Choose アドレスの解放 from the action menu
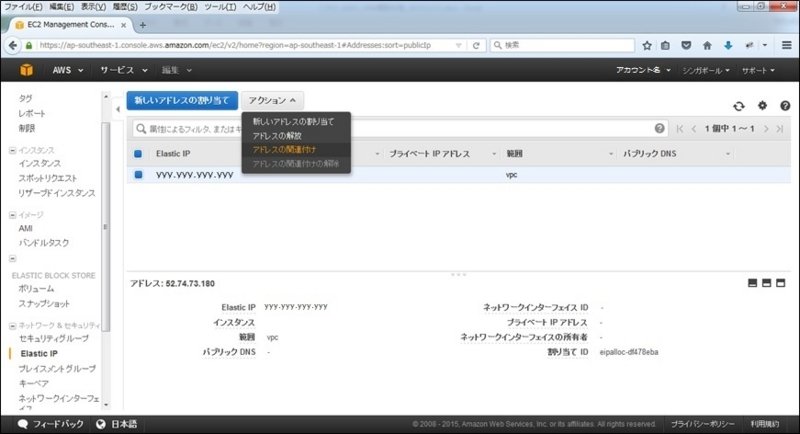Viewport: 800px width, 434px height. point(277,135)
